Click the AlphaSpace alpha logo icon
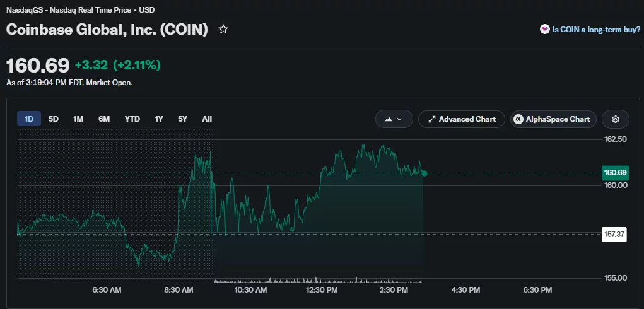The height and width of the screenshot is (309, 644). pos(518,119)
